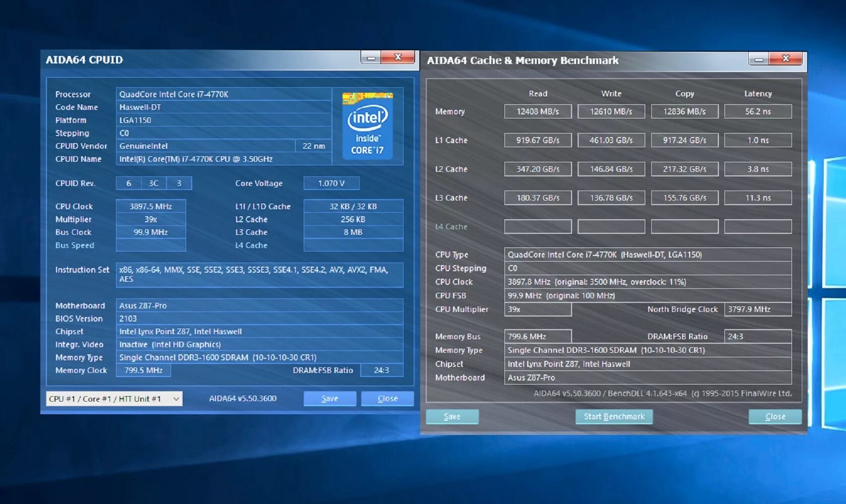The image size is (846, 504).
Task: Click the Processor field QuadCore Intel Core i7-4770K
Action: (223, 94)
